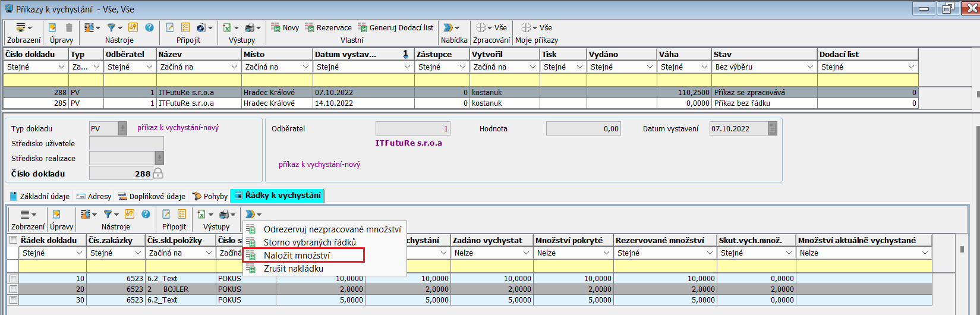Click the calendar icon beside Datum vystavení

773,128
